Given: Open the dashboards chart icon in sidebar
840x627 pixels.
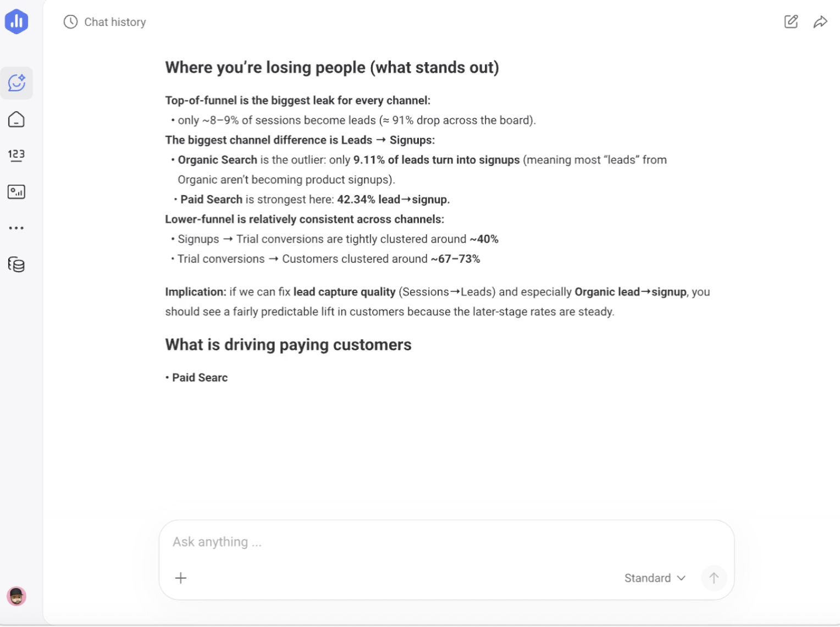Looking at the screenshot, I should coord(16,192).
